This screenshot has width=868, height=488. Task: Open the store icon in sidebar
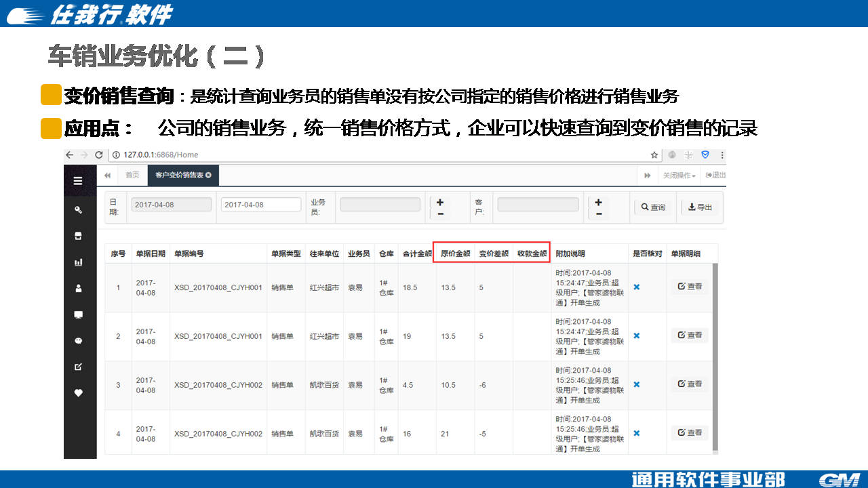[78, 236]
